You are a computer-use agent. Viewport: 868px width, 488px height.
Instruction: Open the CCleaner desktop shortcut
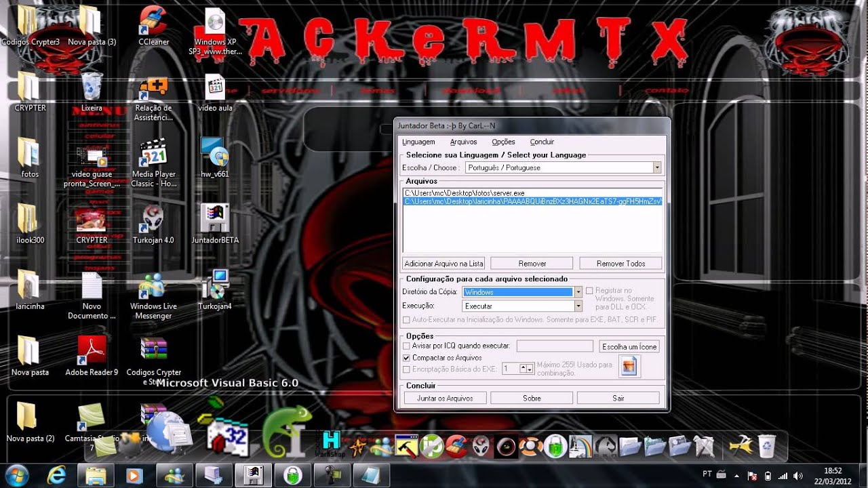coord(153,26)
